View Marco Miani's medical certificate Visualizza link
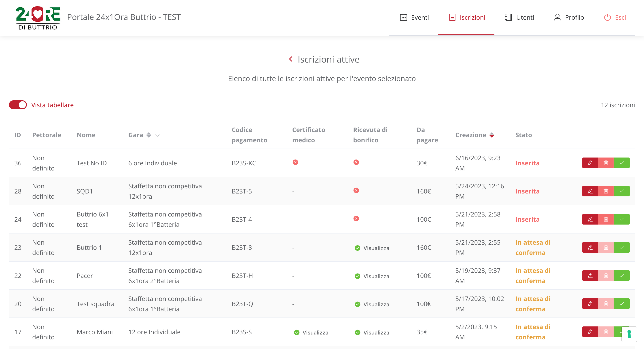This screenshot has height=349, width=644. (x=315, y=332)
